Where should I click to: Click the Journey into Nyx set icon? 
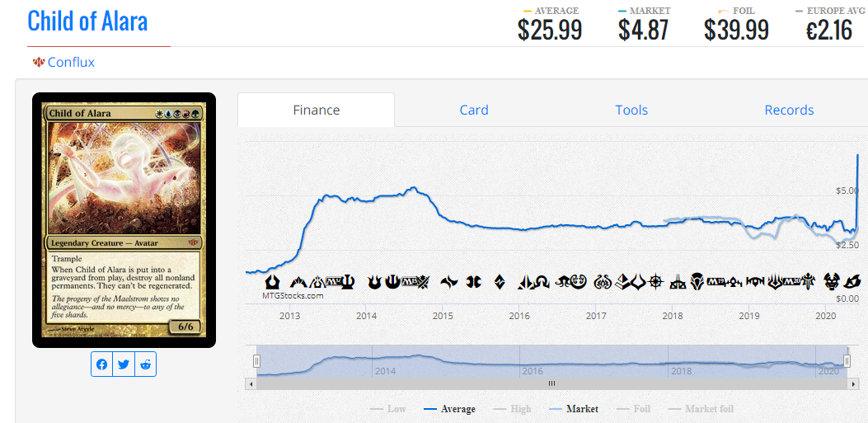point(392,281)
